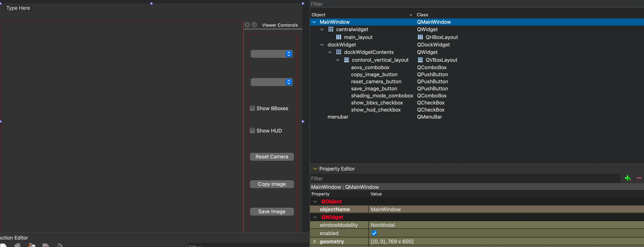The image size is (644, 247).
Task: Click the contorol_vertical_layout vertical layout icon
Action: (346, 60)
